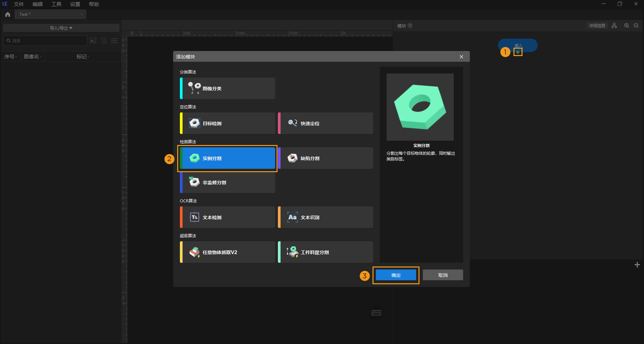644x344 pixels.
Task: Click the 模块 help question mark
Action: [410, 26]
